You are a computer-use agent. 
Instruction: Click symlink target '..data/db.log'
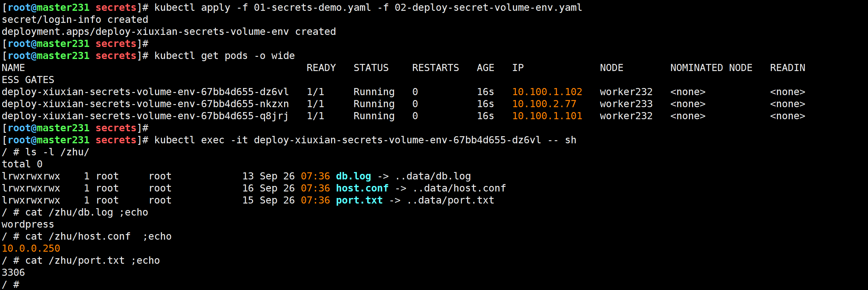tap(433, 176)
